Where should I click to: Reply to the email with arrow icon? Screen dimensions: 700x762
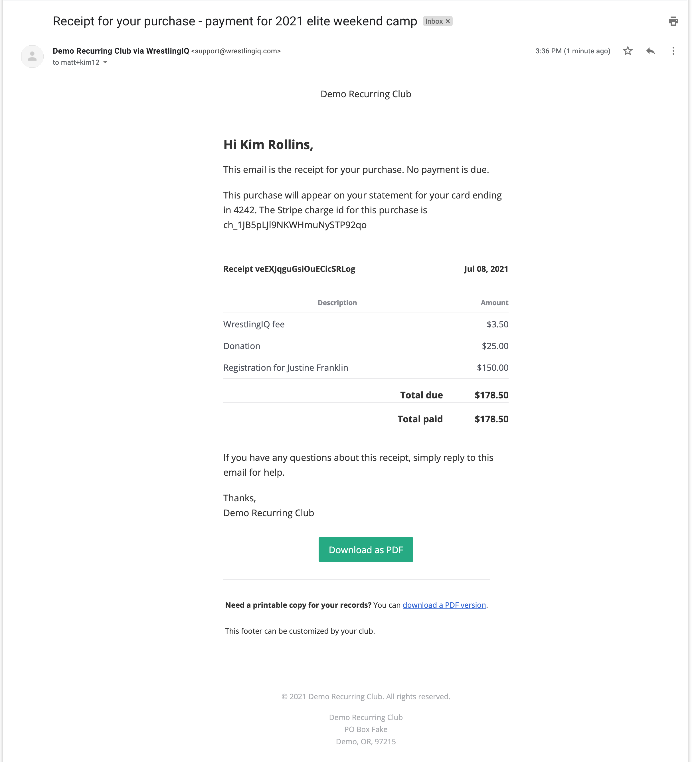click(650, 51)
